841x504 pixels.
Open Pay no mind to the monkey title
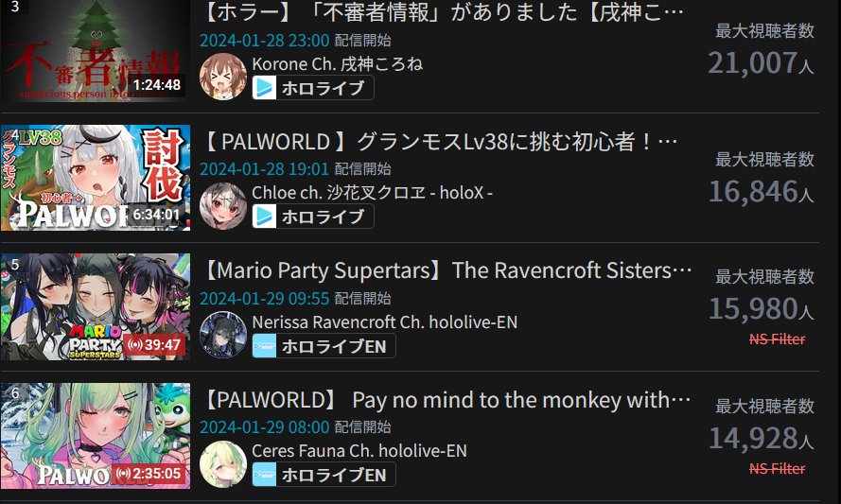tap(447, 400)
